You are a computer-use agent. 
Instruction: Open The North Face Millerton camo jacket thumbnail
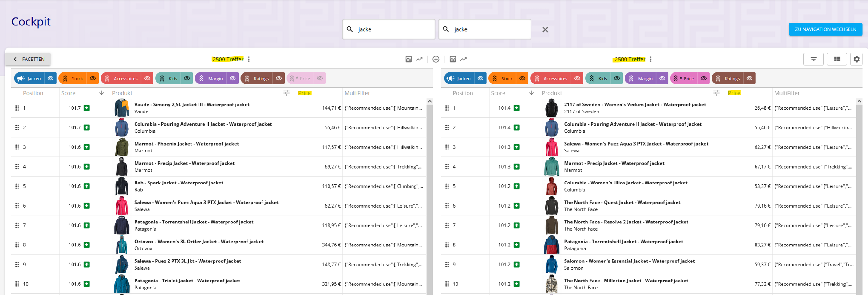tap(552, 284)
